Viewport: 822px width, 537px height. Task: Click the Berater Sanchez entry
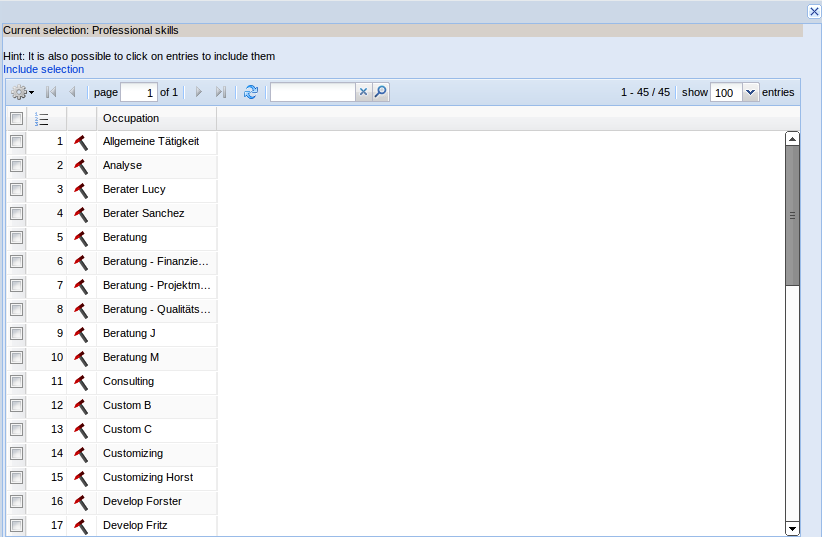click(143, 214)
